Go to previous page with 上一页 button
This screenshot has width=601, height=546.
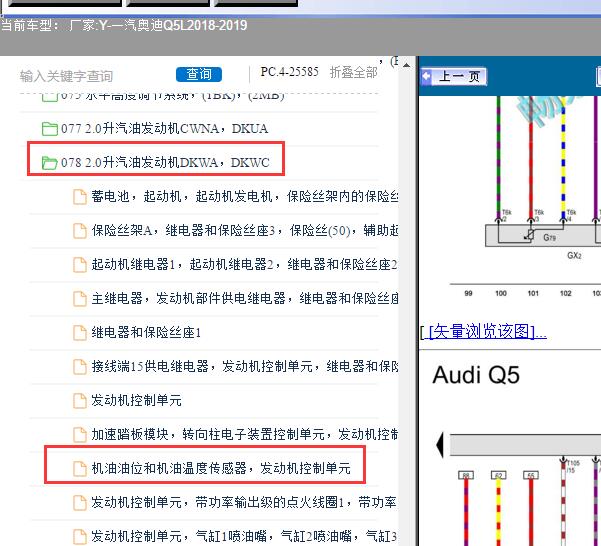point(454,76)
